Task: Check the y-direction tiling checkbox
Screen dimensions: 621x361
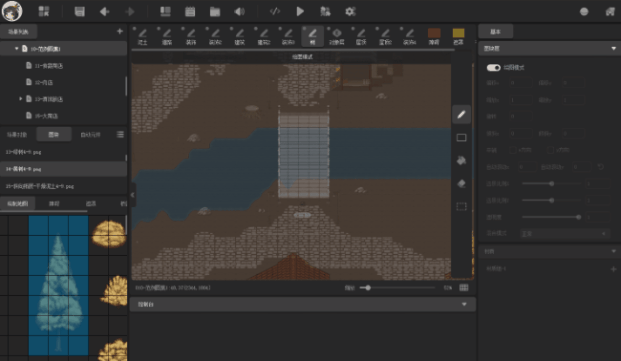Action: (x=551, y=150)
